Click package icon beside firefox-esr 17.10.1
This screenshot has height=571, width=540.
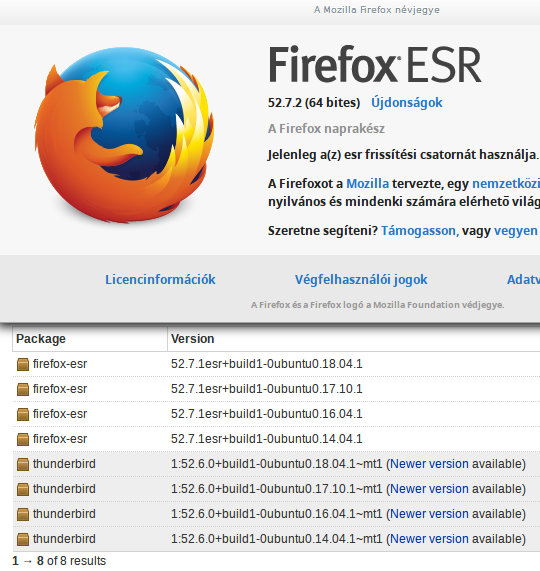tap(23, 389)
